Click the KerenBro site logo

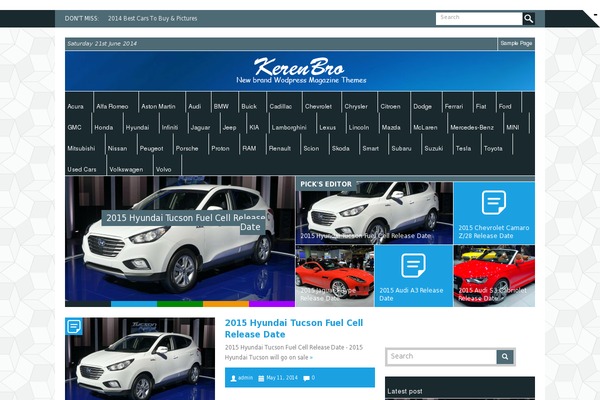click(300, 70)
